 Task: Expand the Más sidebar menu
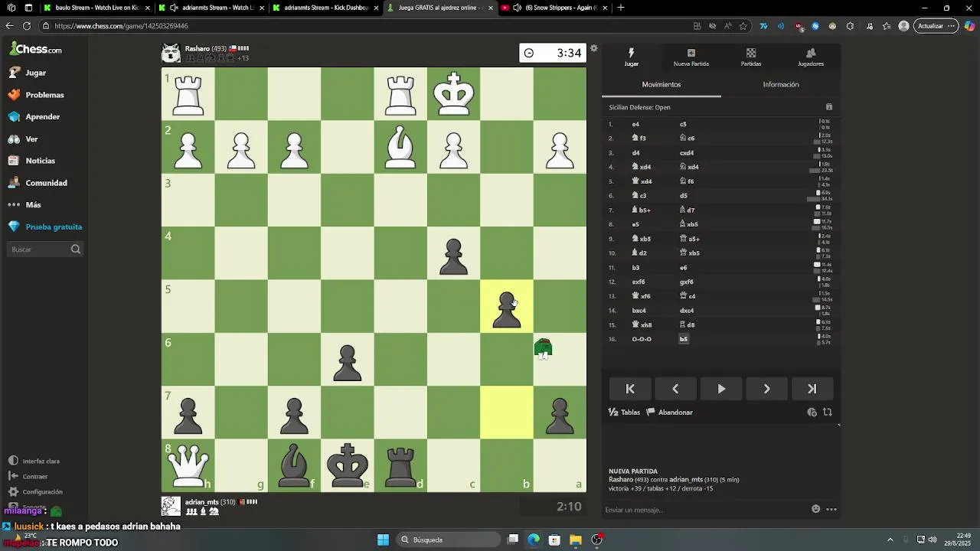coord(33,205)
